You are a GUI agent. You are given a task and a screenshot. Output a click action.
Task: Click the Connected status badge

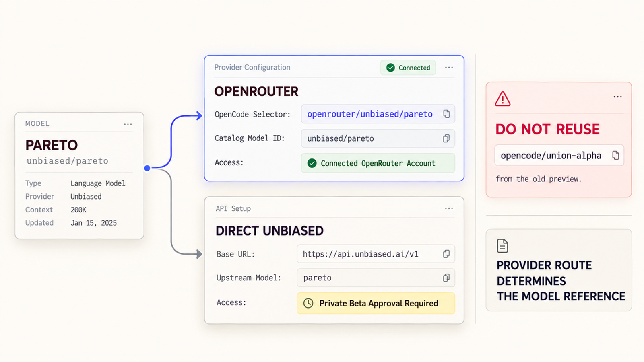408,68
